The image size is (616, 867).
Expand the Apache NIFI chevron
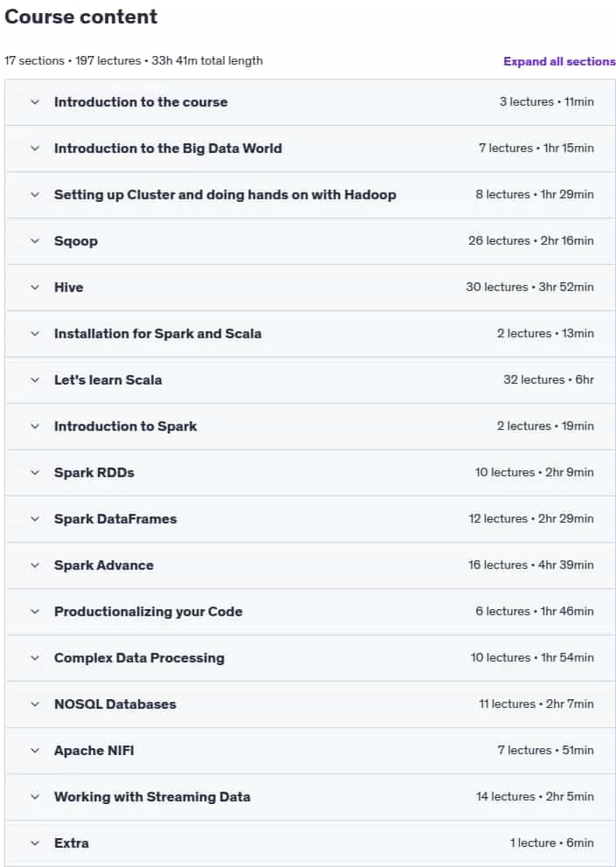tap(35, 751)
